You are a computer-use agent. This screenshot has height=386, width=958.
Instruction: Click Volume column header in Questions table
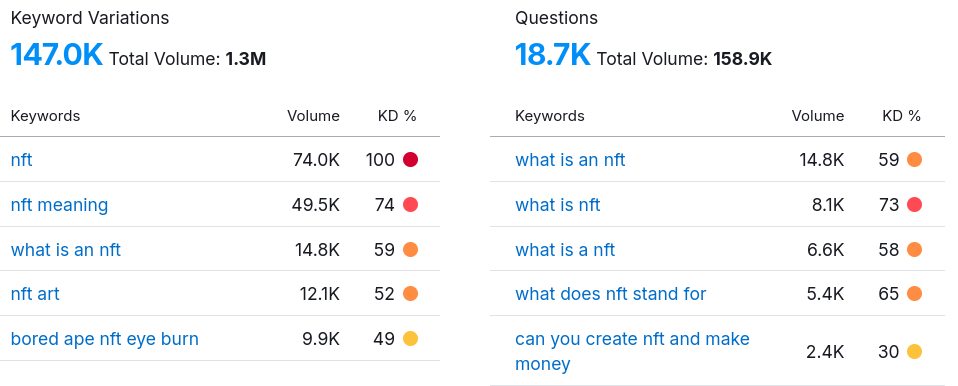pos(818,116)
